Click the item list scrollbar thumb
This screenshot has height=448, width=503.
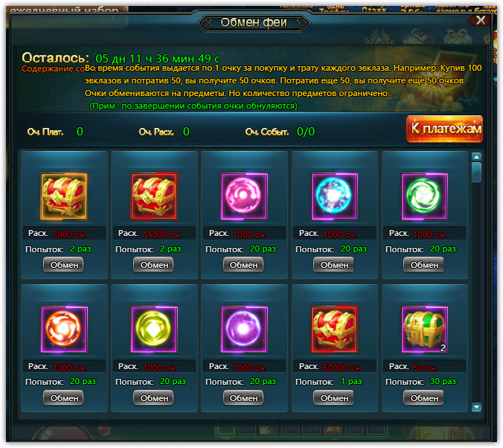(x=477, y=173)
